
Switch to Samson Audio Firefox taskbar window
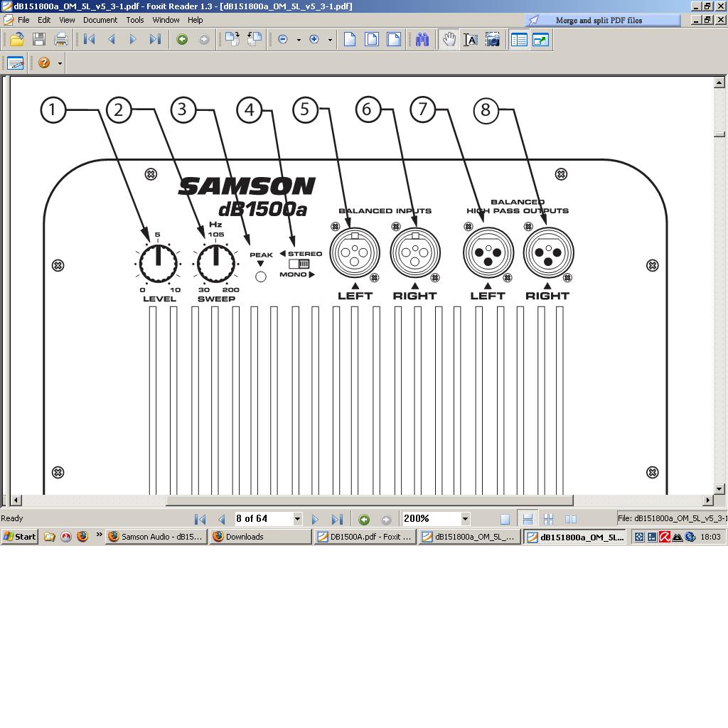click(156, 537)
